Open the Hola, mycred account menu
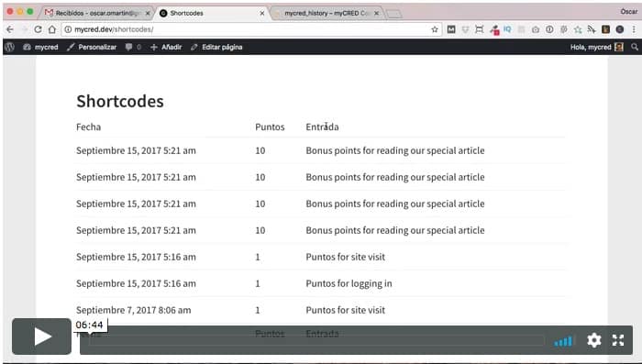This screenshot has height=364, width=642. pyautogui.click(x=596, y=47)
